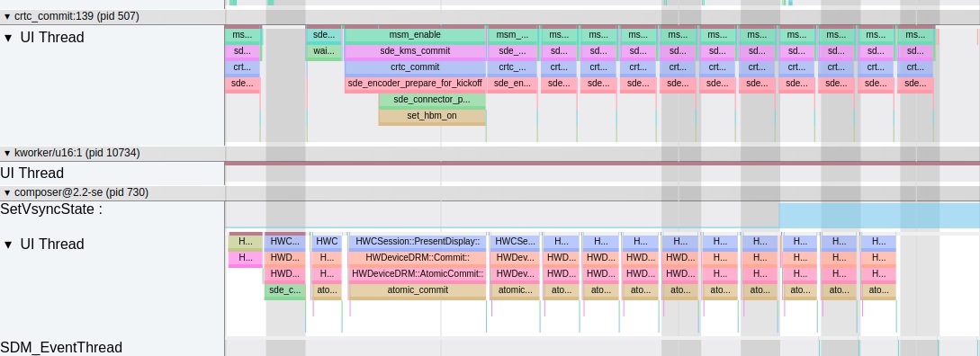
Task: Collapse the crtc_commit:139 (pid 507) process group
Action: pyautogui.click(x=7, y=17)
